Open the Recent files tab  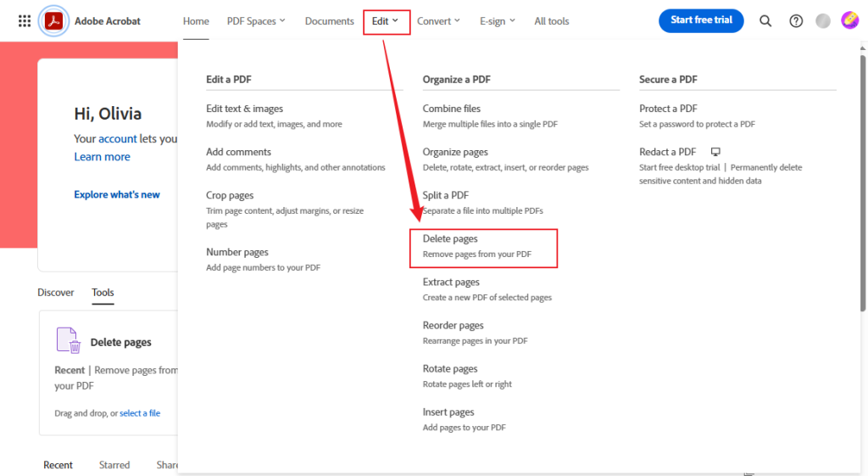[x=58, y=464]
